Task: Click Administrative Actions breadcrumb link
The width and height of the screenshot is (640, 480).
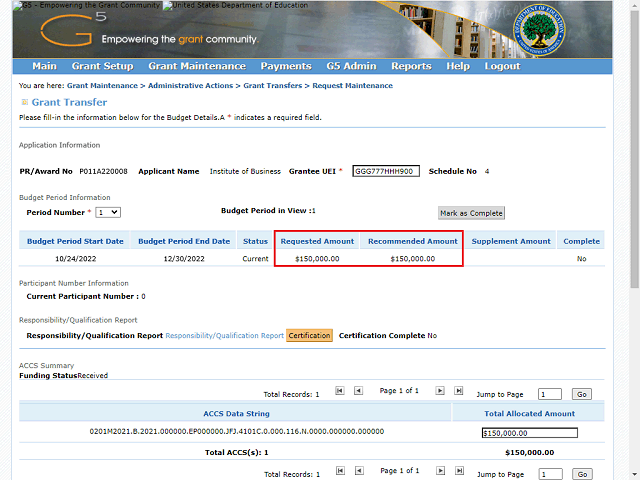Action: [190, 86]
